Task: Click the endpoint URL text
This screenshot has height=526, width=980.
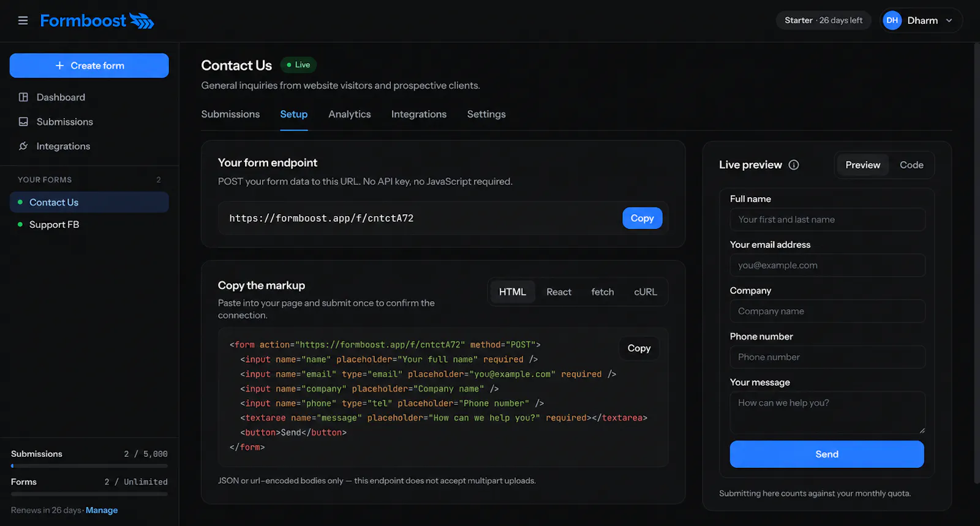Action: click(x=322, y=218)
